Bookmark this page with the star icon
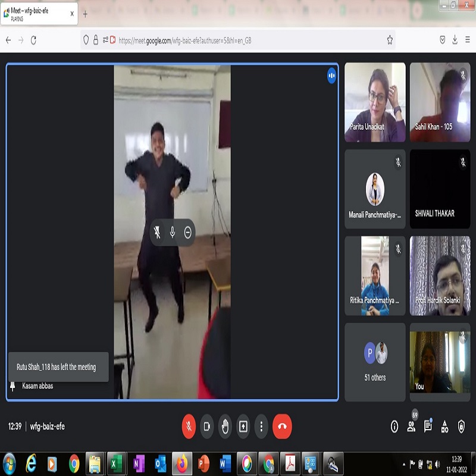This screenshot has height=476, width=476. pos(390,40)
